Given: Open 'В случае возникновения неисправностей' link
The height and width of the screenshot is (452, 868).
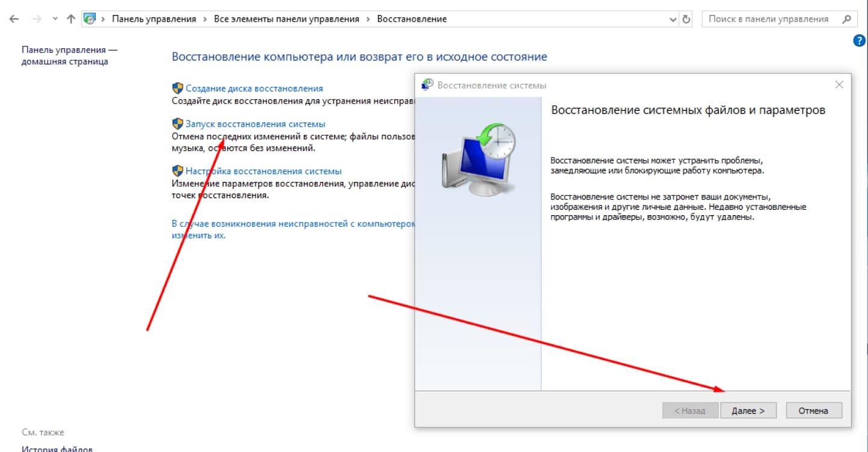Looking at the screenshot, I should [294, 229].
